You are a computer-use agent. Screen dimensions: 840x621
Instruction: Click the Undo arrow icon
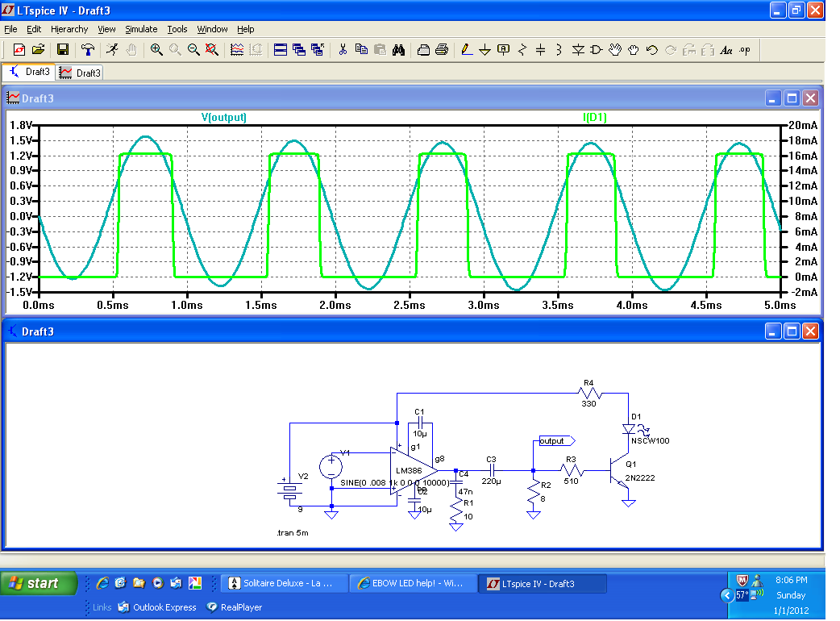pyautogui.click(x=652, y=50)
